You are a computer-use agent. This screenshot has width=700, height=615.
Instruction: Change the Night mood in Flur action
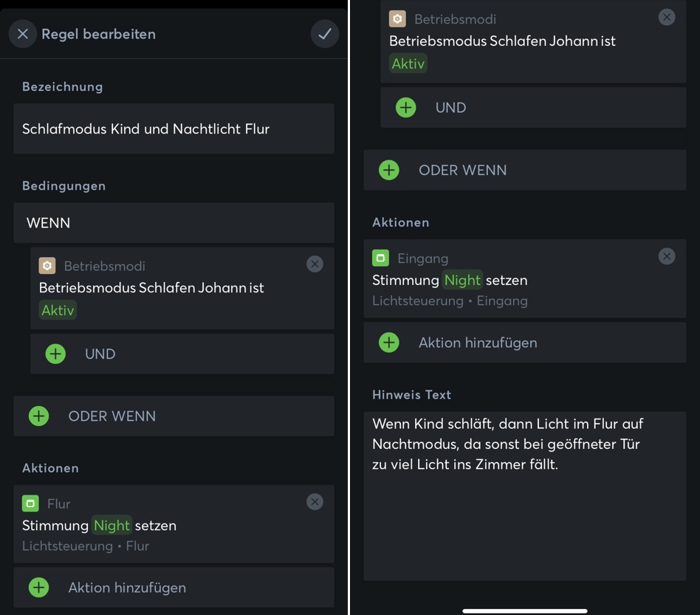pyautogui.click(x=111, y=526)
